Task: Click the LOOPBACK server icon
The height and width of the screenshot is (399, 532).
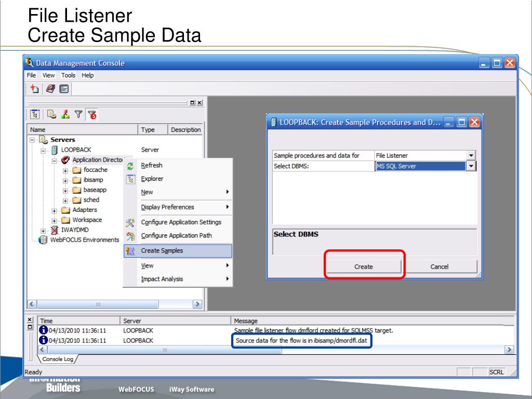Action: click(x=54, y=150)
